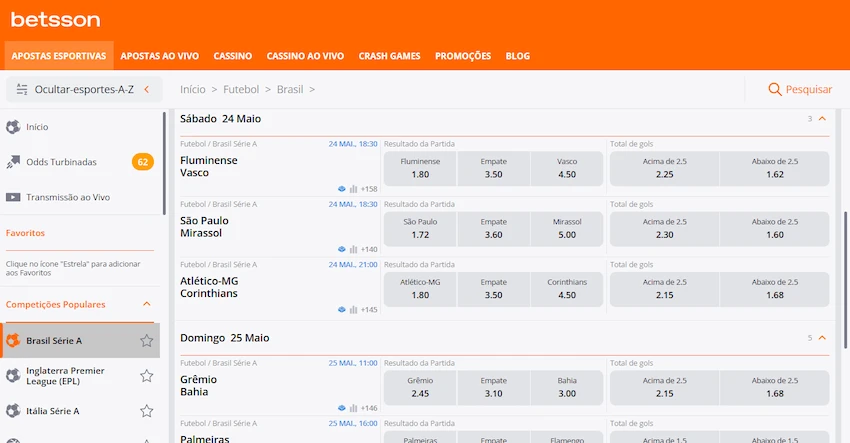
Task: Bet on Grêmio at 2.45
Action: (420, 388)
